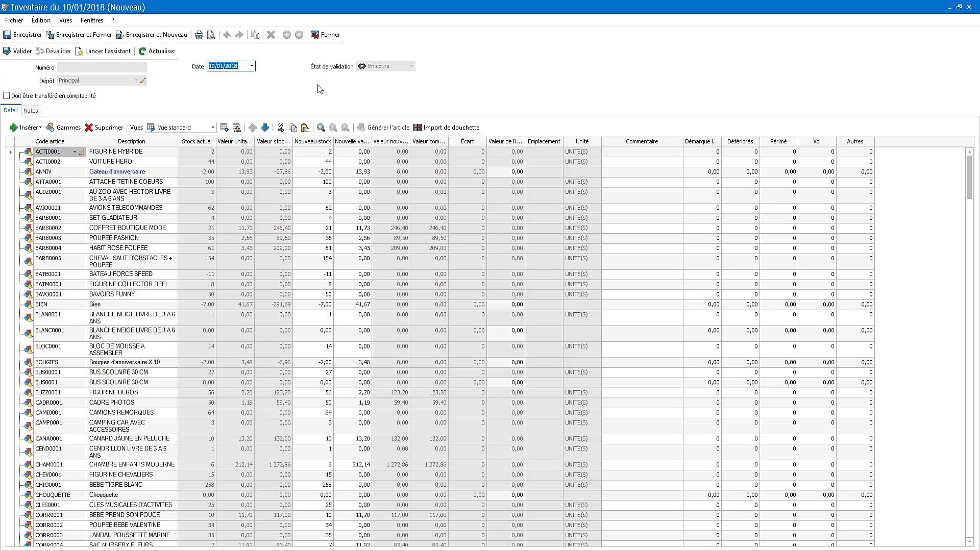Open the Vues menu
This screenshot has height=551, width=980.
click(x=65, y=20)
